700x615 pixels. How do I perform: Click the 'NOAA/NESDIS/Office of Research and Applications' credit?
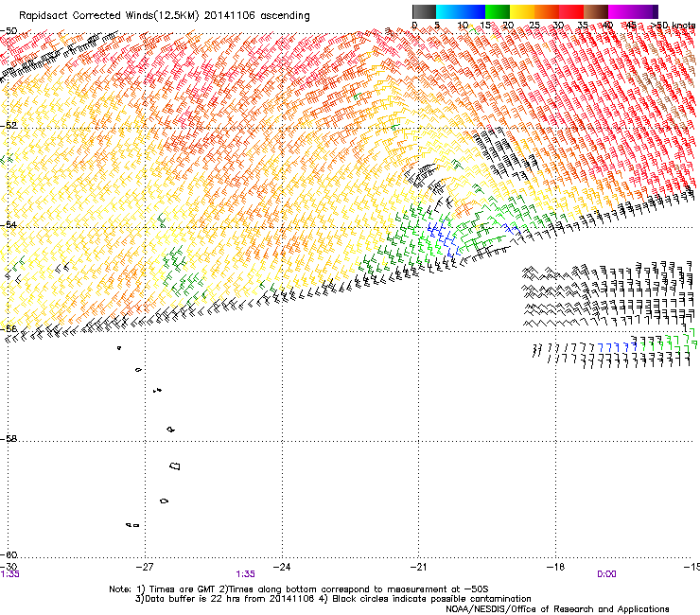coord(557,609)
